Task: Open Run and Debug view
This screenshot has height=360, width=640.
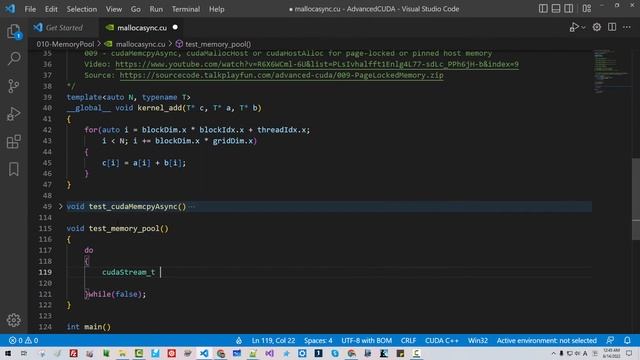Action: click(13, 113)
